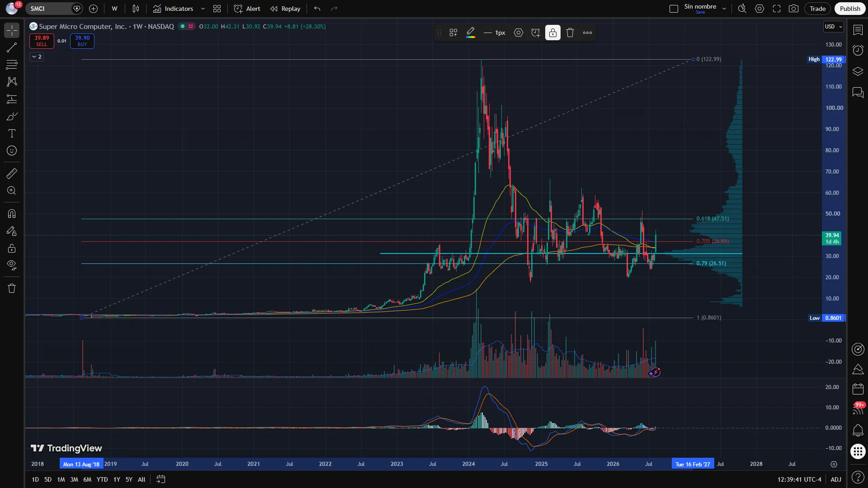The height and width of the screenshot is (488, 868).
Task: Open the Indicators dialog
Action: pos(173,9)
